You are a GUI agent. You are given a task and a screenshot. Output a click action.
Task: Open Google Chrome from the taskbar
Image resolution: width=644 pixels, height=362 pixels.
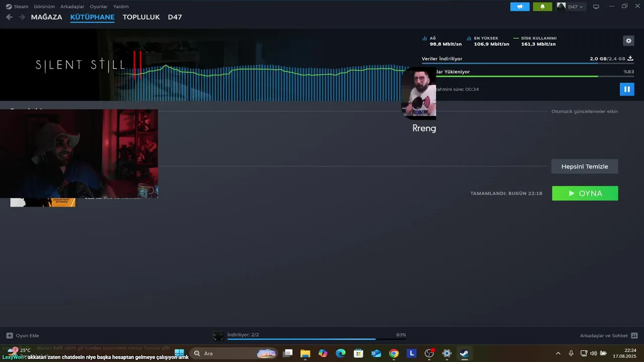394,353
